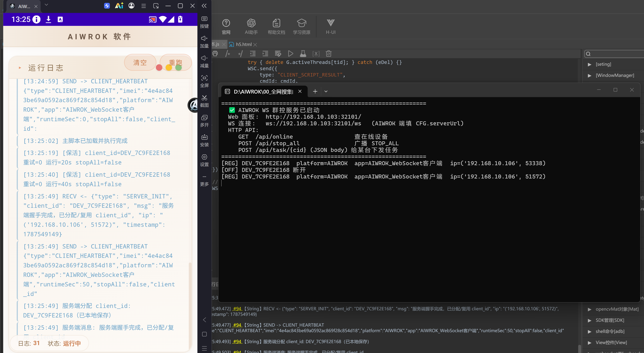This screenshot has height=353, width=644.
Task: Close the .js editor tab
Action: [224, 44]
